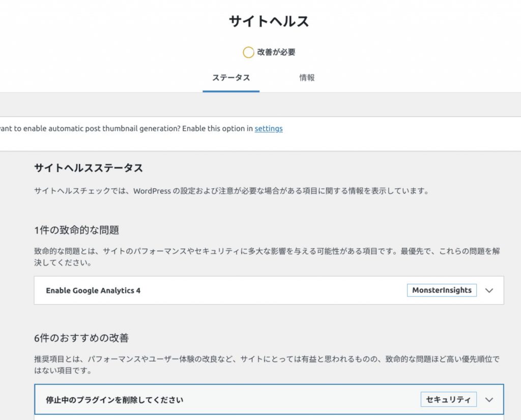The height and width of the screenshot is (420, 521).
Task: Click the 1件の致命的な問題 heading
Action: 77,230
